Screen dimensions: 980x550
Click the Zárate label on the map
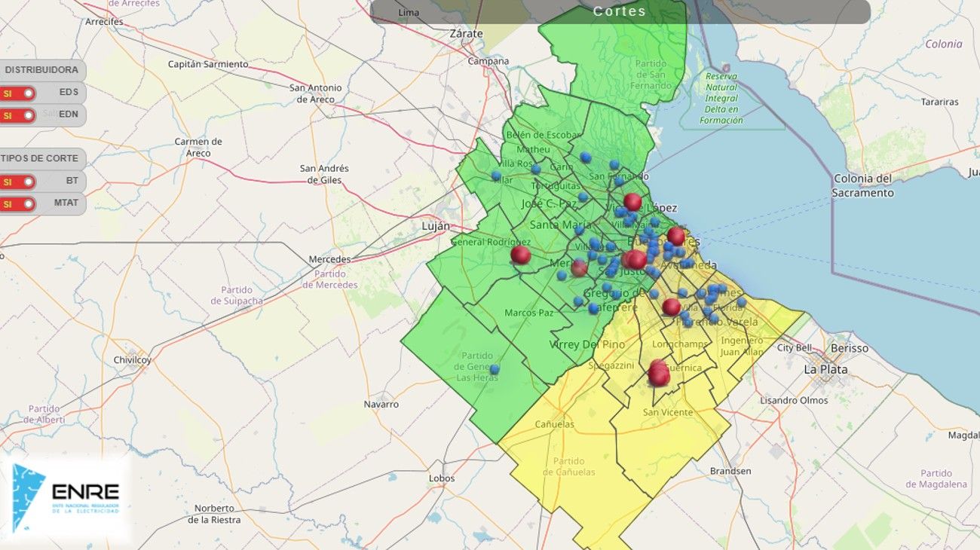click(465, 34)
